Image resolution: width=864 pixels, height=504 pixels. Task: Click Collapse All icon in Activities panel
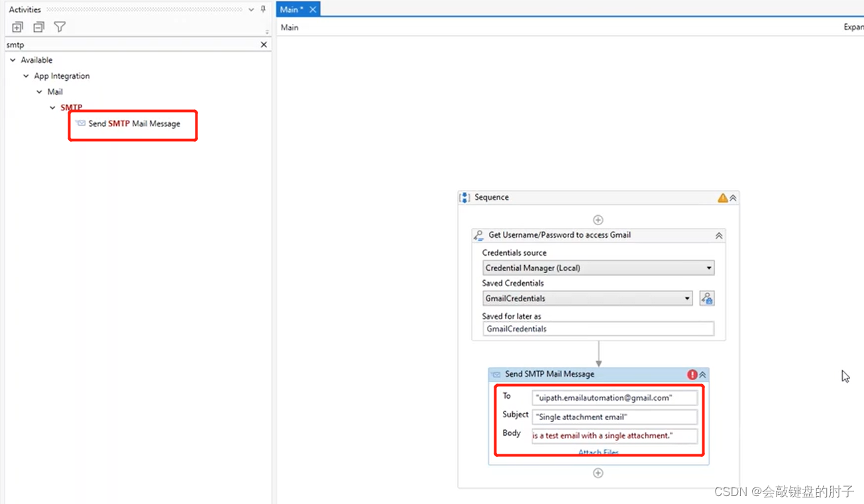pyautogui.click(x=39, y=27)
